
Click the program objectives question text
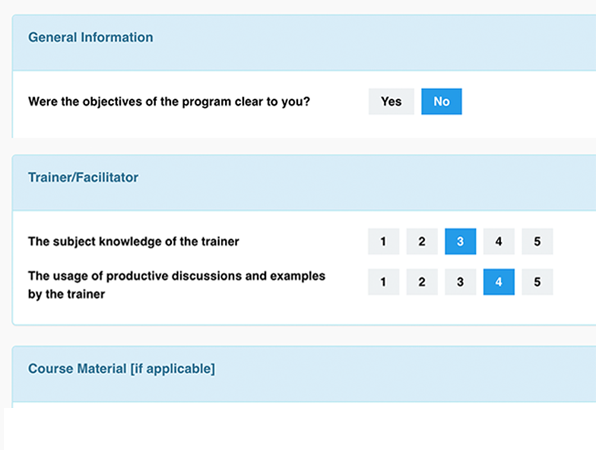tap(169, 102)
